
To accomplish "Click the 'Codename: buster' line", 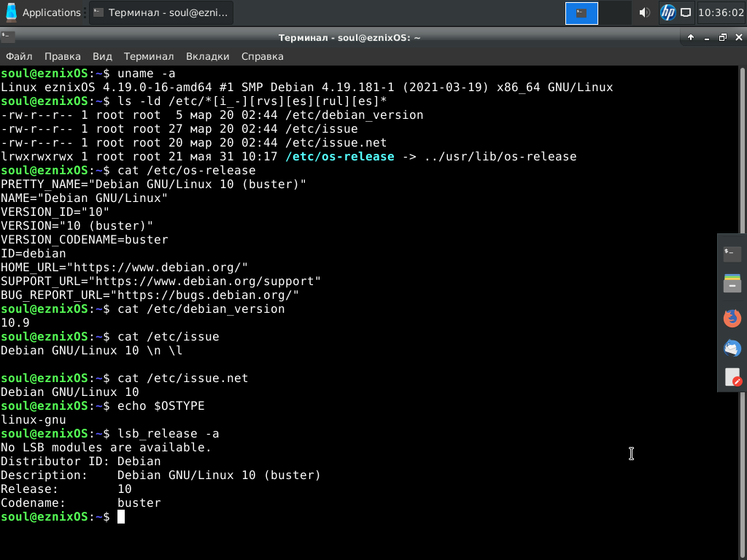I will 80,503.
